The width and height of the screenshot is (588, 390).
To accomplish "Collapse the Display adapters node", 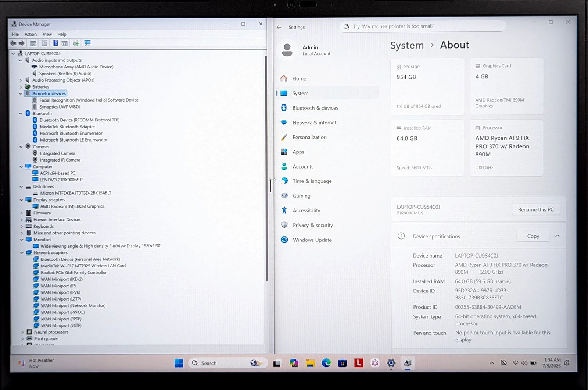I will click(x=21, y=200).
